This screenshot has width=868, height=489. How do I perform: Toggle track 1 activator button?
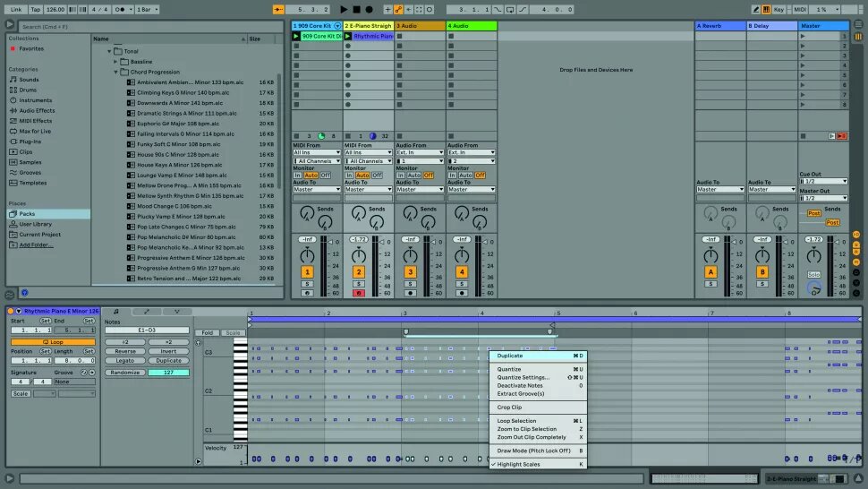click(307, 271)
